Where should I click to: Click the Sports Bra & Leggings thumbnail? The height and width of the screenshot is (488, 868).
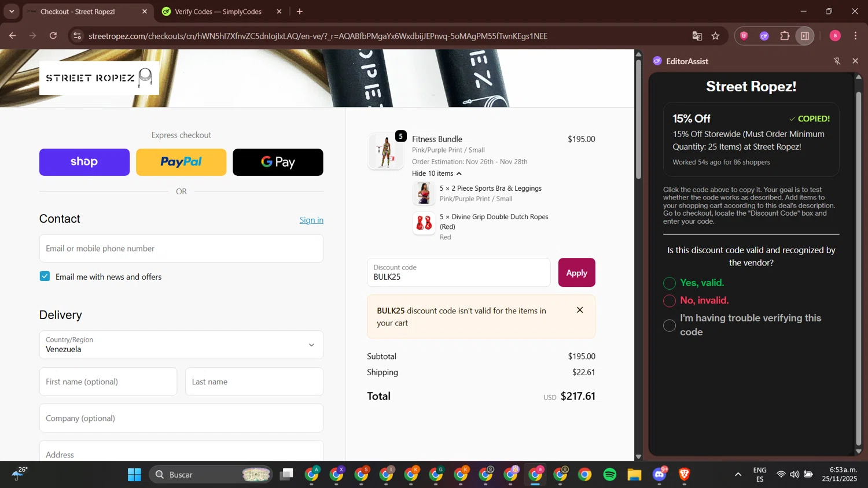pyautogui.click(x=424, y=193)
